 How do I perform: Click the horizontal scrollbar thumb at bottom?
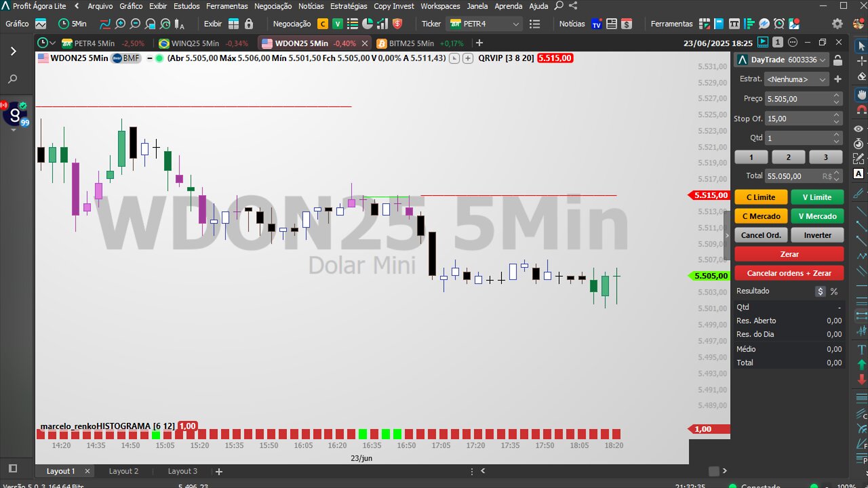click(x=713, y=471)
